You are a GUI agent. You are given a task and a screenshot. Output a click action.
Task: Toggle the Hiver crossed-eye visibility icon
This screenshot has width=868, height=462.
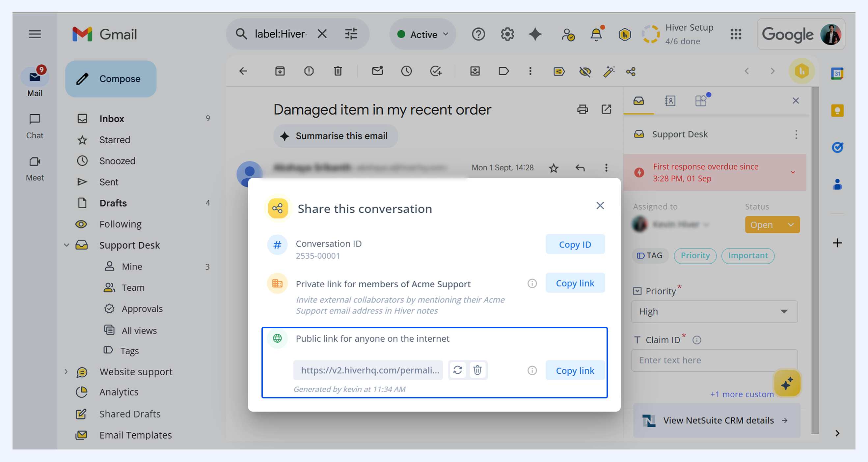click(585, 72)
